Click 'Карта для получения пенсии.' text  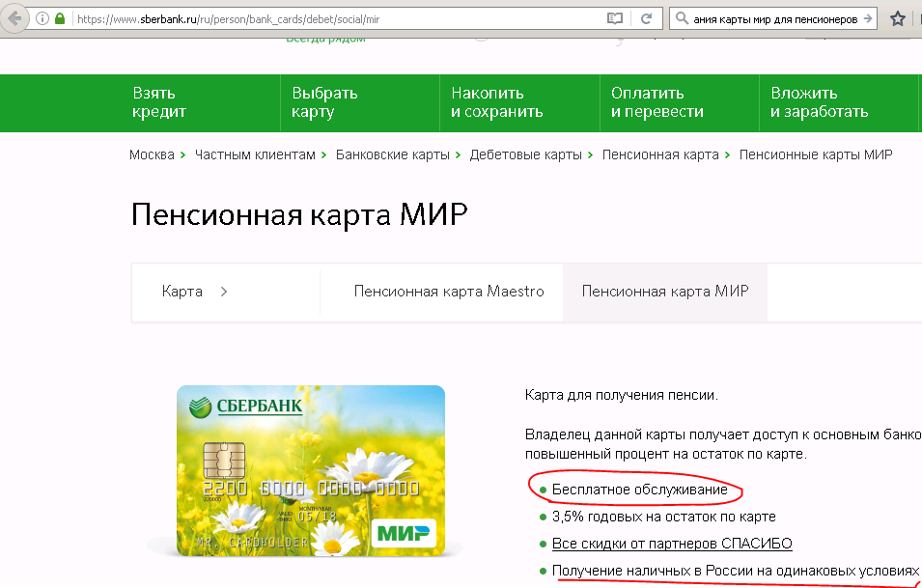click(x=622, y=395)
